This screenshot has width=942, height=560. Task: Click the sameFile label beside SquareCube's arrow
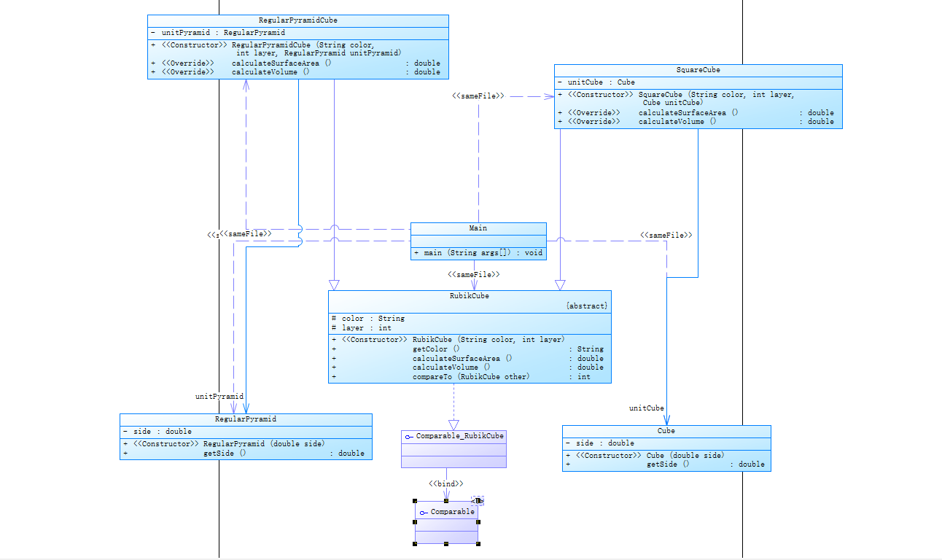tap(478, 96)
